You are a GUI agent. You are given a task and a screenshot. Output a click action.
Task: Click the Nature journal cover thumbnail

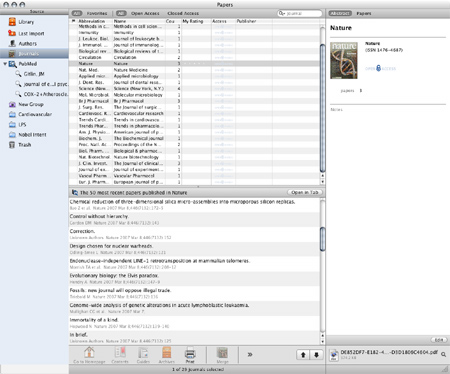click(344, 60)
